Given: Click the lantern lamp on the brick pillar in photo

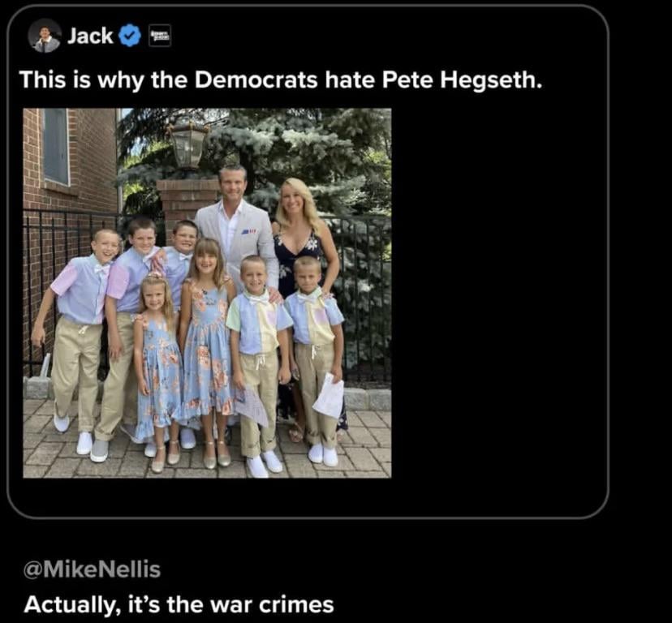Looking at the screenshot, I should pyautogui.click(x=187, y=146).
